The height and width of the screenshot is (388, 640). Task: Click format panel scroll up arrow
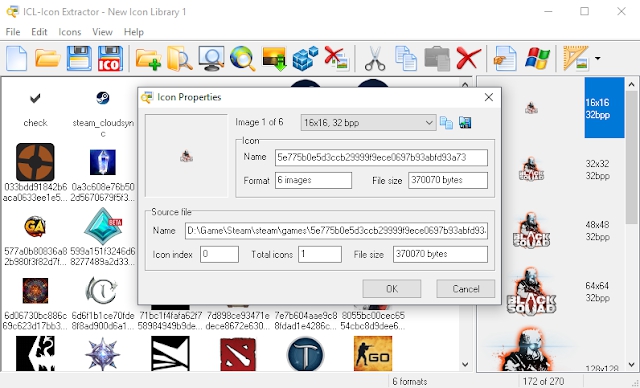click(x=631, y=84)
